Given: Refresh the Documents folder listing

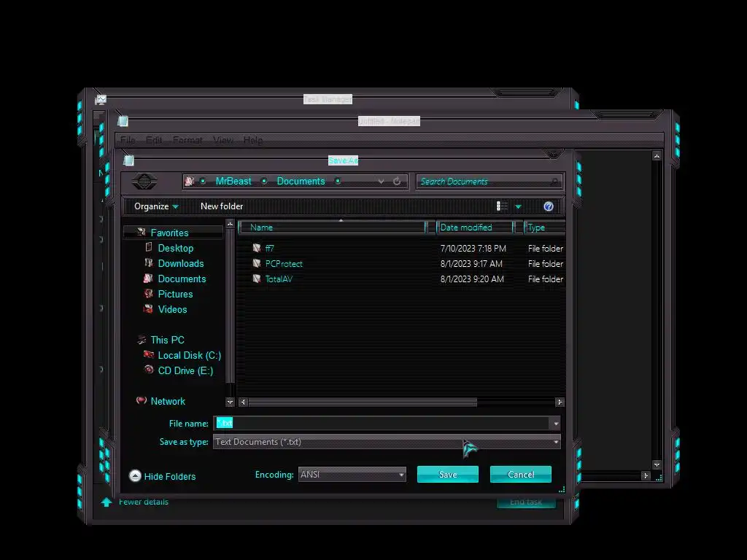Looking at the screenshot, I should [x=397, y=182].
